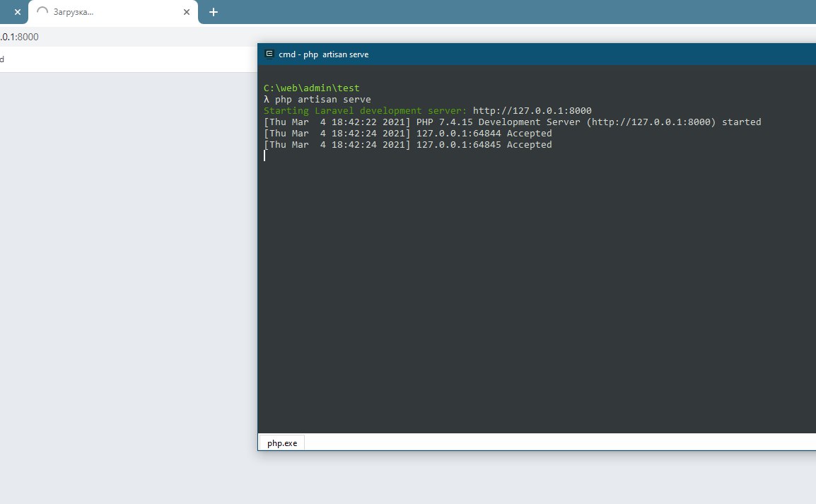Close the loading "Загрузка..." browser tab
The width and height of the screenshot is (816, 504).
coord(186,12)
